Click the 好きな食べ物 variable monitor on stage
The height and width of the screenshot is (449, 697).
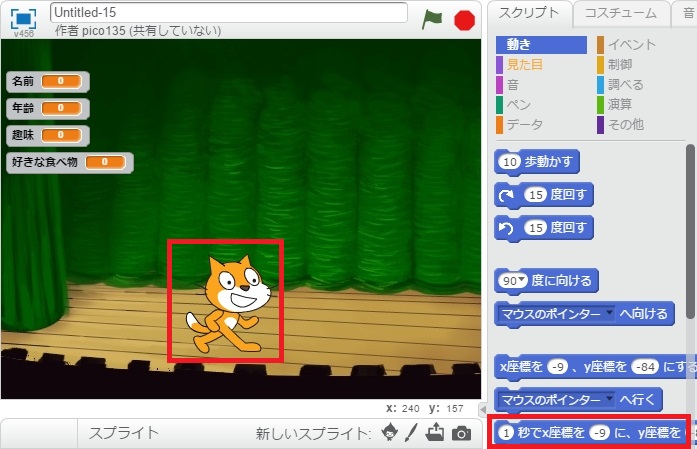(70, 162)
